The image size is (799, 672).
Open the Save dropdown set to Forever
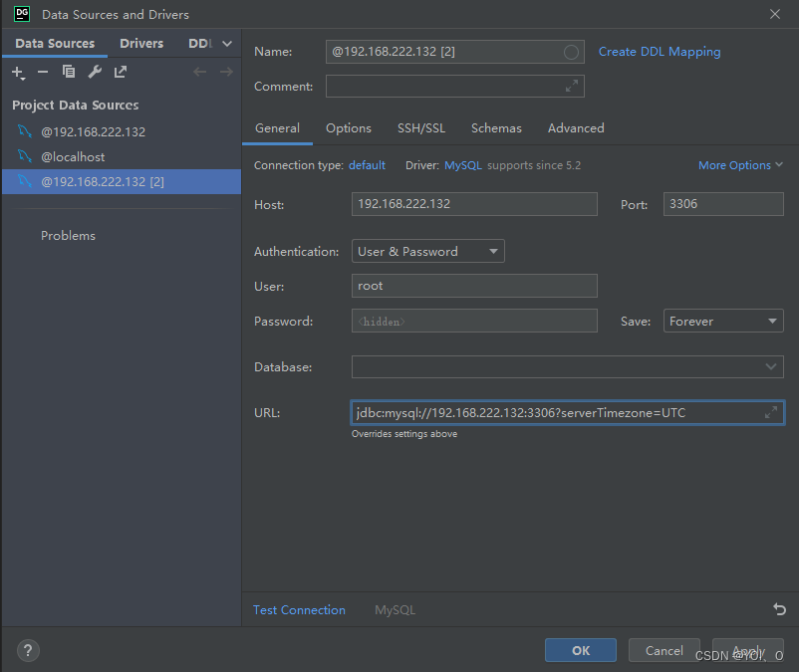pyautogui.click(x=723, y=321)
